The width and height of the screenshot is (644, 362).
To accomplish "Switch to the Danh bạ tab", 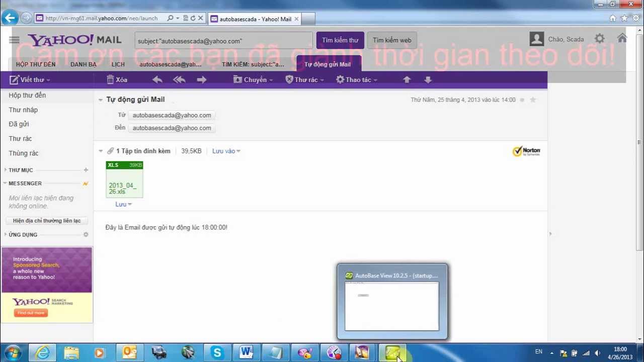I will tap(84, 64).
